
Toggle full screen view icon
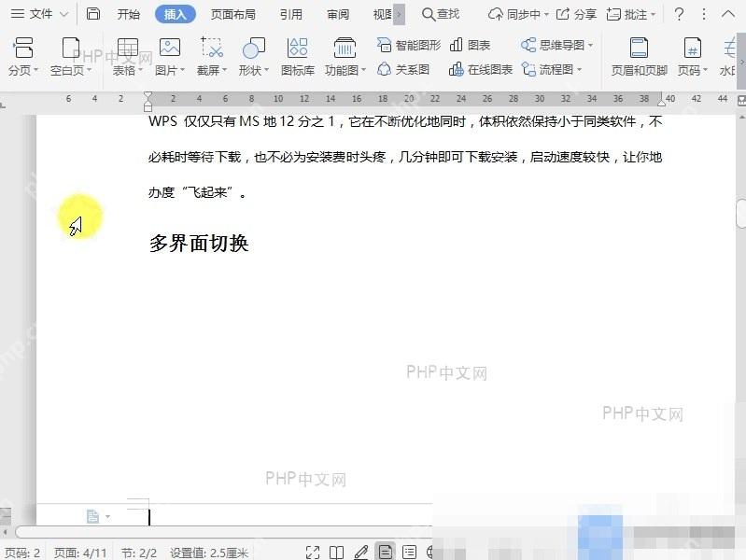(313, 553)
